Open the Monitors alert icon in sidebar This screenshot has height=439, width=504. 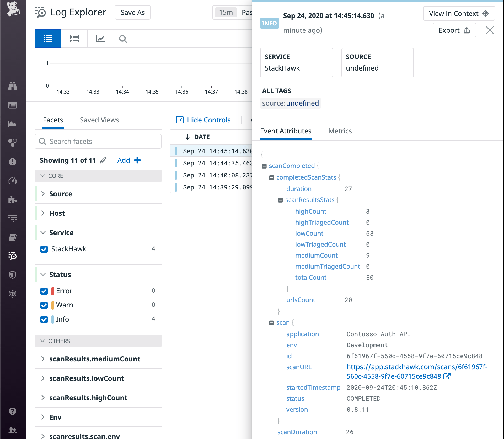click(13, 162)
